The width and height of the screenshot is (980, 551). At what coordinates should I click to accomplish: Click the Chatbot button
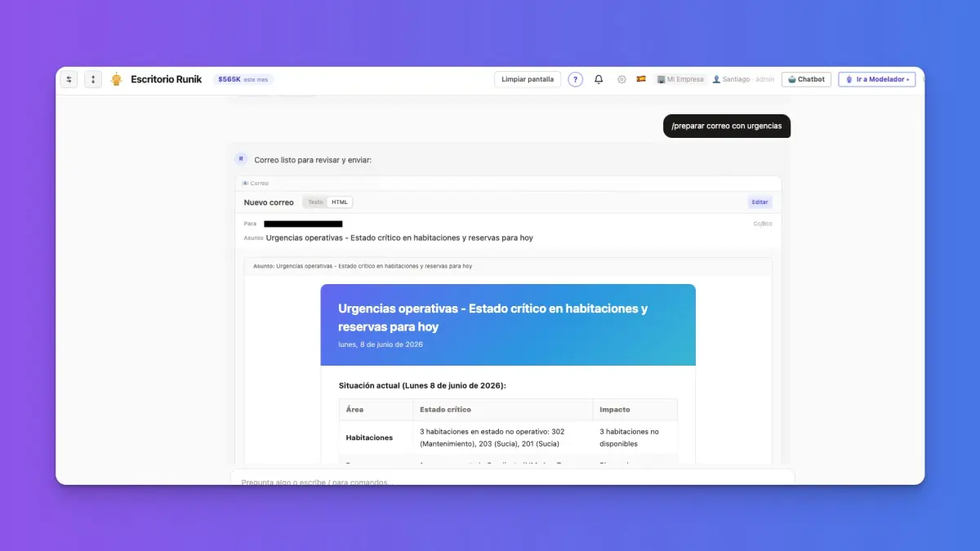[x=806, y=79]
